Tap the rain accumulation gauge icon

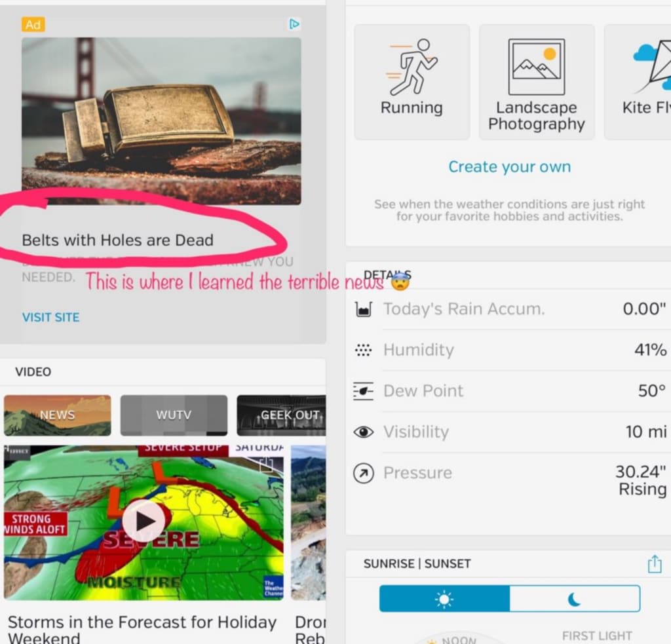[x=363, y=309]
